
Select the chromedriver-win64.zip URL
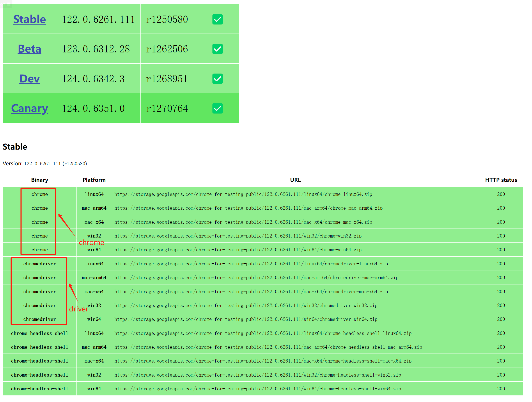point(246,319)
